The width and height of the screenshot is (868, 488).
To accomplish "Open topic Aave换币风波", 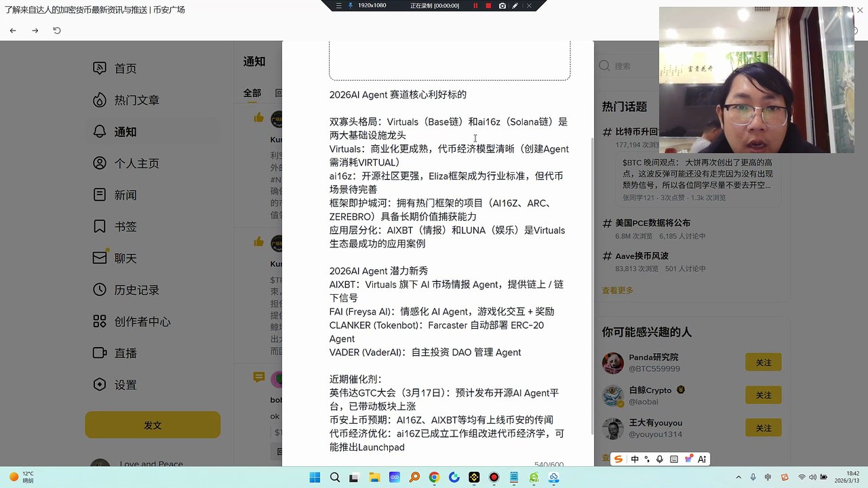I will (642, 256).
